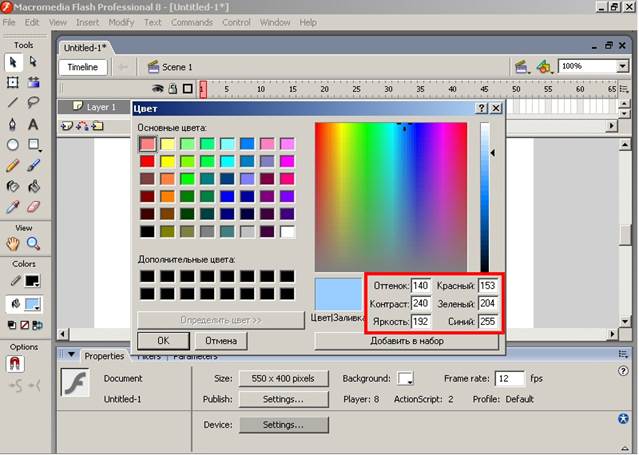Select the Text tool
This screenshot has width=639, height=455.
pyautogui.click(x=33, y=124)
